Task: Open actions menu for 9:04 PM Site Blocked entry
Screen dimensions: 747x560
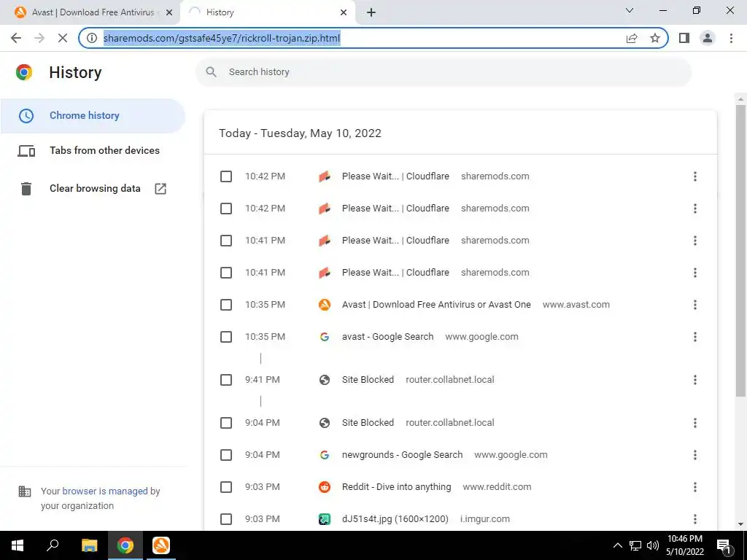Action: (x=695, y=423)
